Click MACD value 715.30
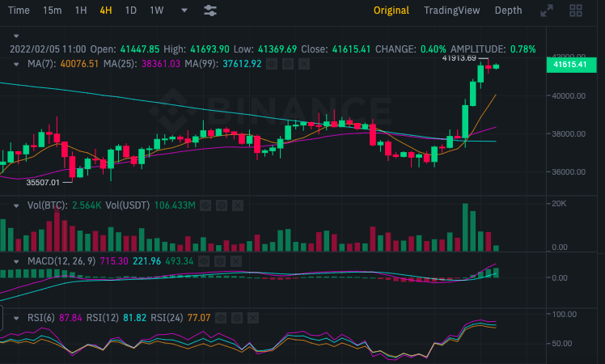The height and width of the screenshot is (364, 605). pyautogui.click(x=114, y=261)
